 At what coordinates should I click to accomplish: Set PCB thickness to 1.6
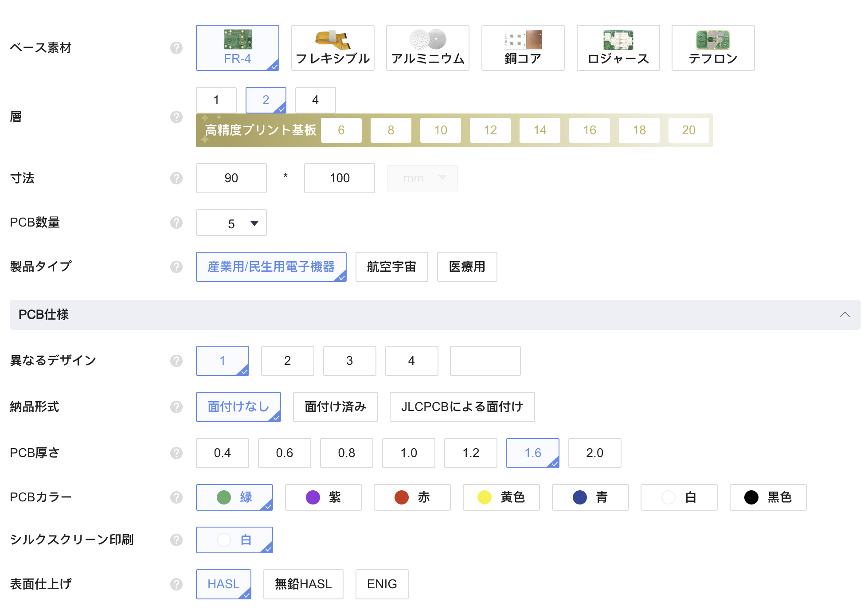[533, 453]
